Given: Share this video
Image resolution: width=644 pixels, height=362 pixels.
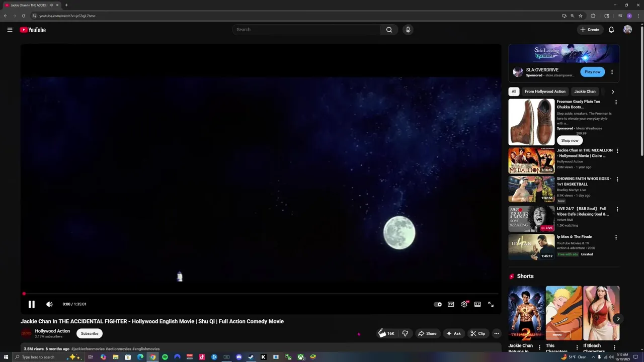Looking at the screenshot, I should tap(427, 333).
